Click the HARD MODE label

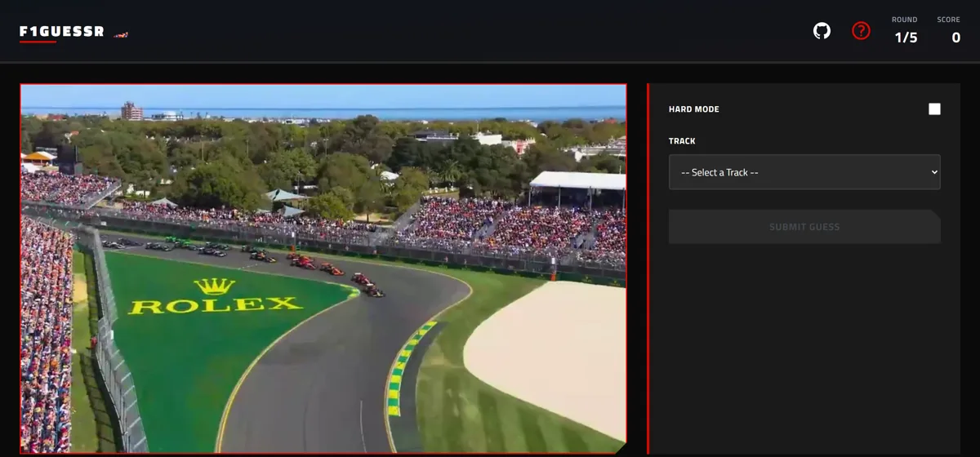[694, 109]
